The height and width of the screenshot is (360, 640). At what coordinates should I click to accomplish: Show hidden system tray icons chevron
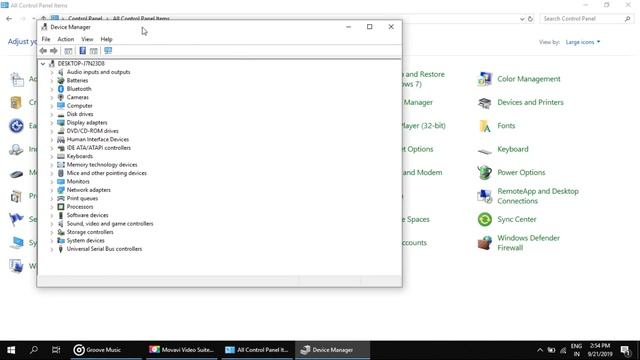pos(540,350)
